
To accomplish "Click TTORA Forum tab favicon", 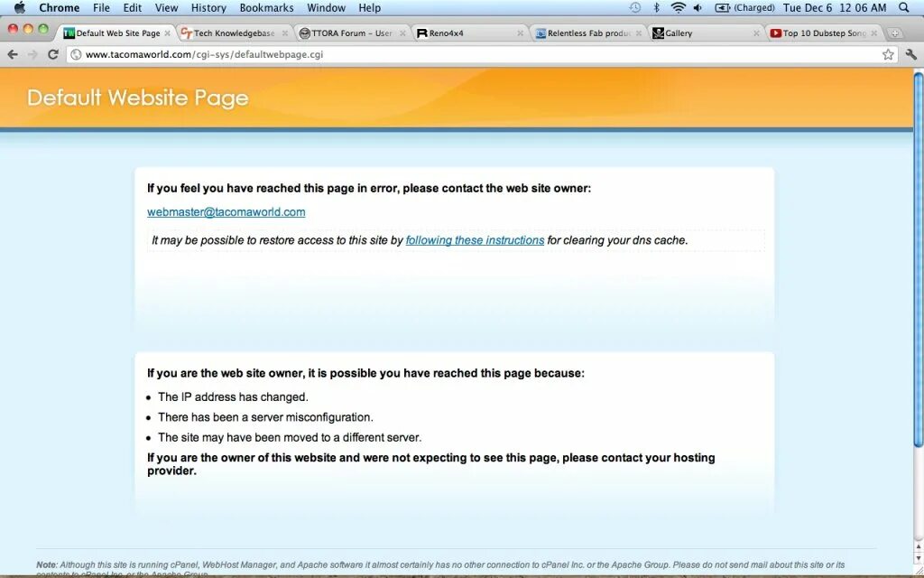I will coord(305,33).
